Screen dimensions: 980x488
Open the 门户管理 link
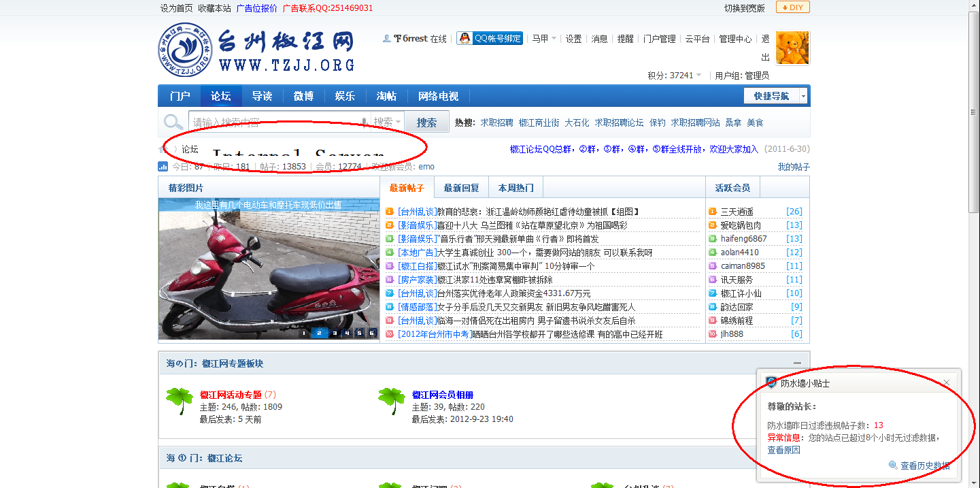[x=660, y=39]
